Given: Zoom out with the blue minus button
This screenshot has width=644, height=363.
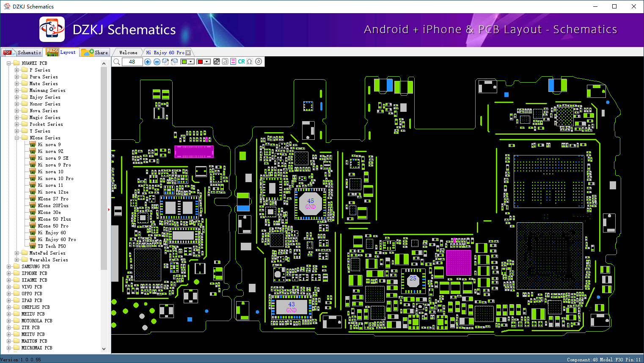Looking at the screenshot, I should tap(157, 62).
